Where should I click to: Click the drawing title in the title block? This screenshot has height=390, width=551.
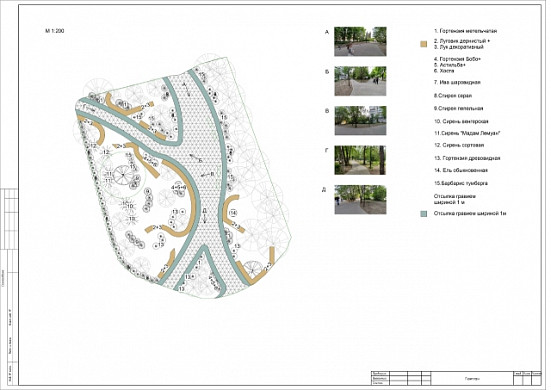(x=472, y=379)
